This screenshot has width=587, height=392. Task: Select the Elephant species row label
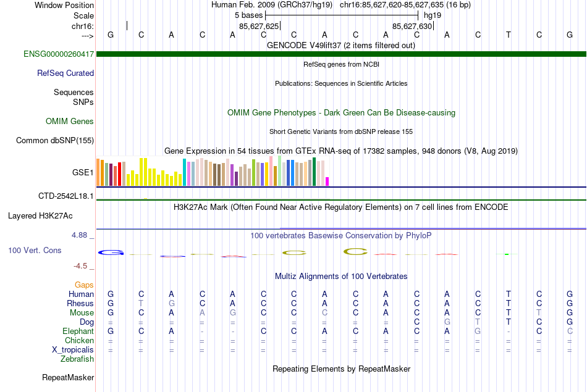78,331
